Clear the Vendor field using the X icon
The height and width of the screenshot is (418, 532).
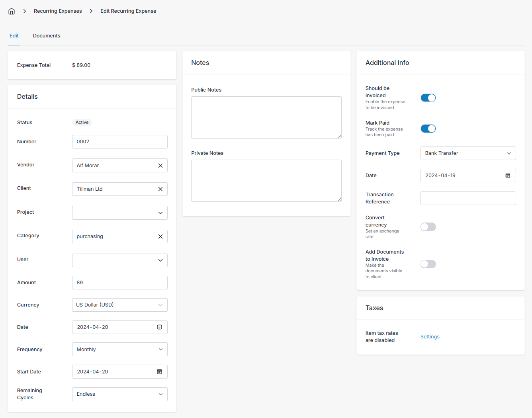(x=160, y=165)
